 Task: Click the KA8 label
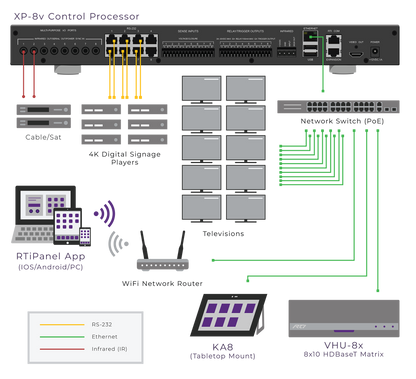(223, 347)
